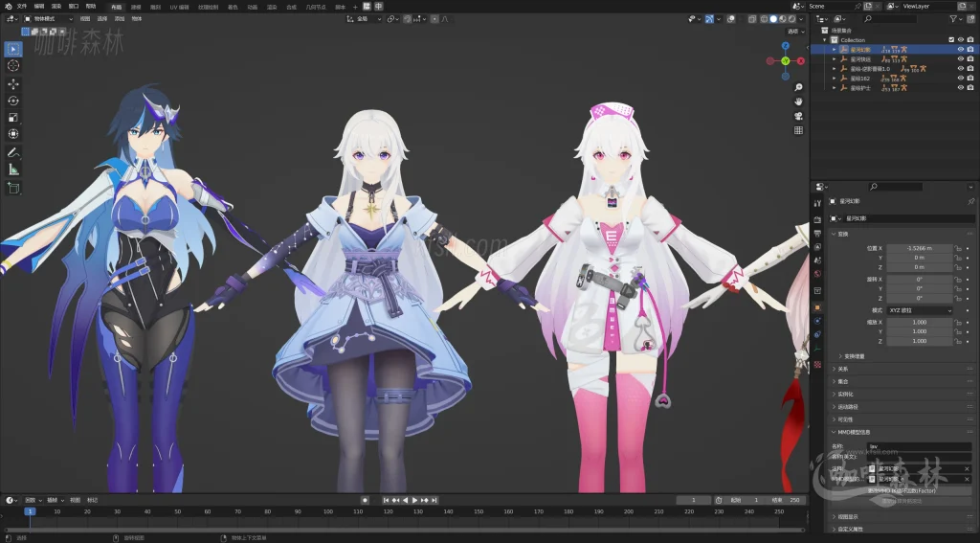This screenshot has width=980, height=543.
Task: Select the Rotate tool
Action: click(x=13, y=101)
